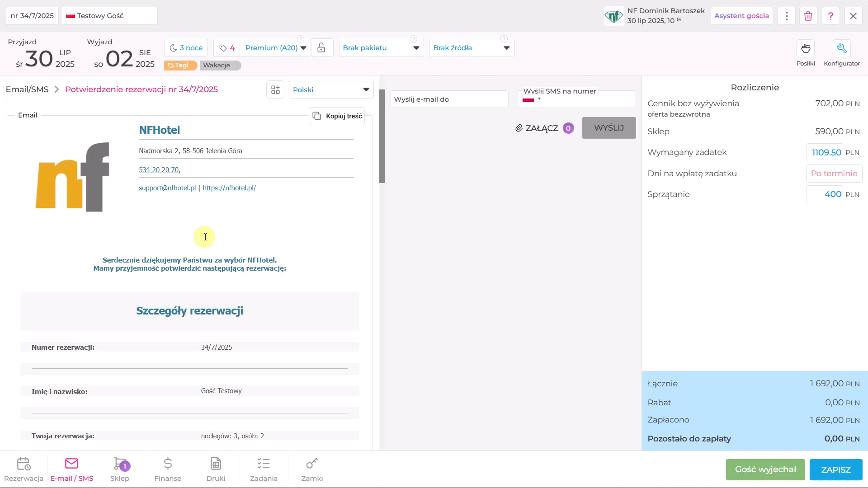Expand the Premium (A20) room dropdown
The height and width of the screenshot is (488, 868).
[x=275, y=47]
